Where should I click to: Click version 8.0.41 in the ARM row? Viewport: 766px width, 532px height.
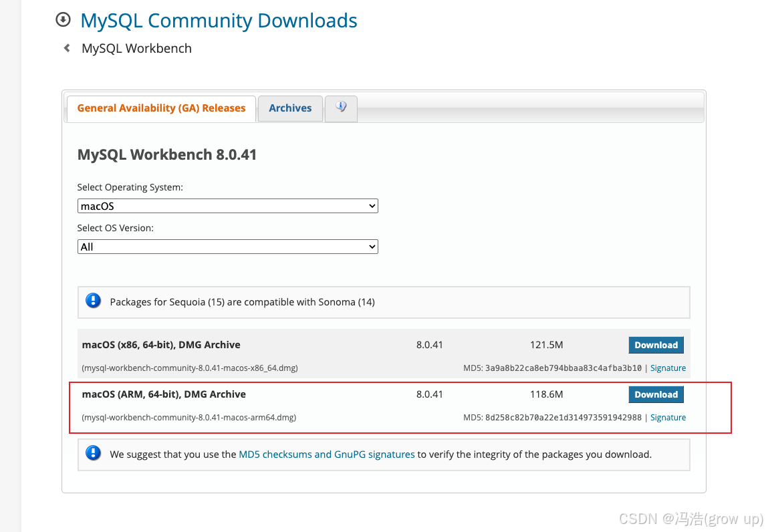[x=429, y=394]
